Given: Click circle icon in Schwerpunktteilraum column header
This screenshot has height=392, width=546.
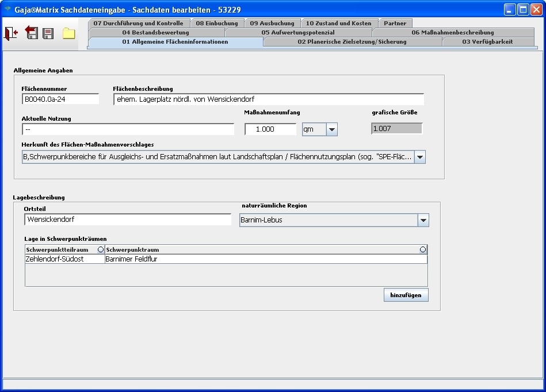Looking at the screenshot, I should pyautogui.click(x=101, y=249).
